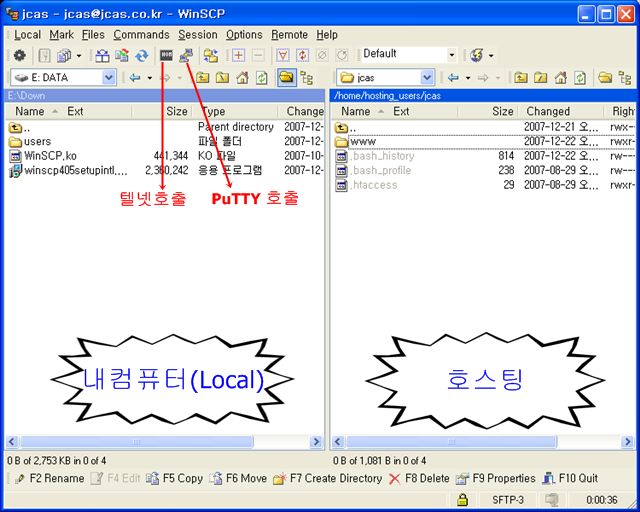Click the Synchronize Browsing folders icon
Viewport: 640px width, 512px height.
tap(211, 55)
